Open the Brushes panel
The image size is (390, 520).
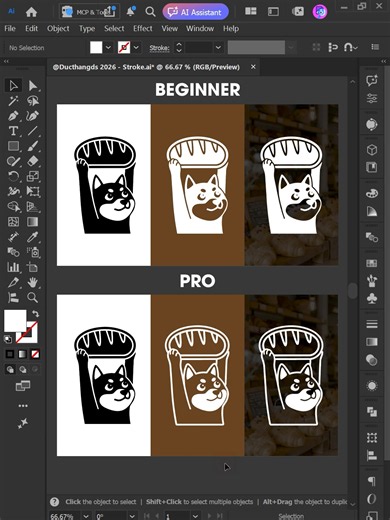372,281
